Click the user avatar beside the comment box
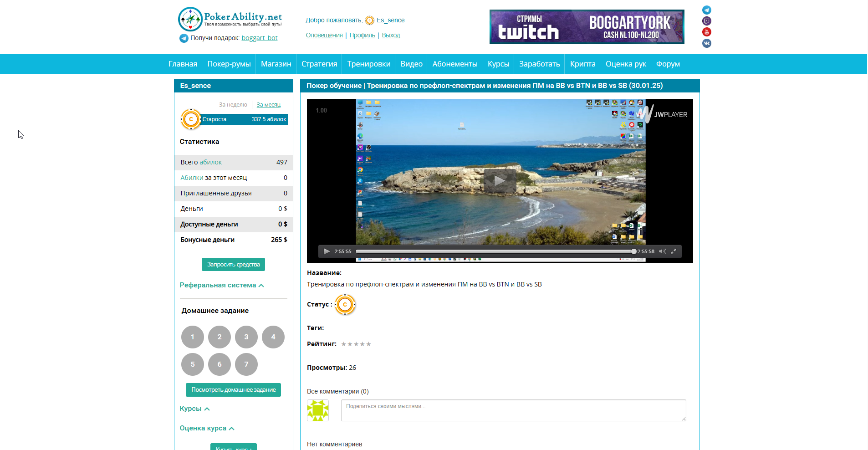 [318, 410]
